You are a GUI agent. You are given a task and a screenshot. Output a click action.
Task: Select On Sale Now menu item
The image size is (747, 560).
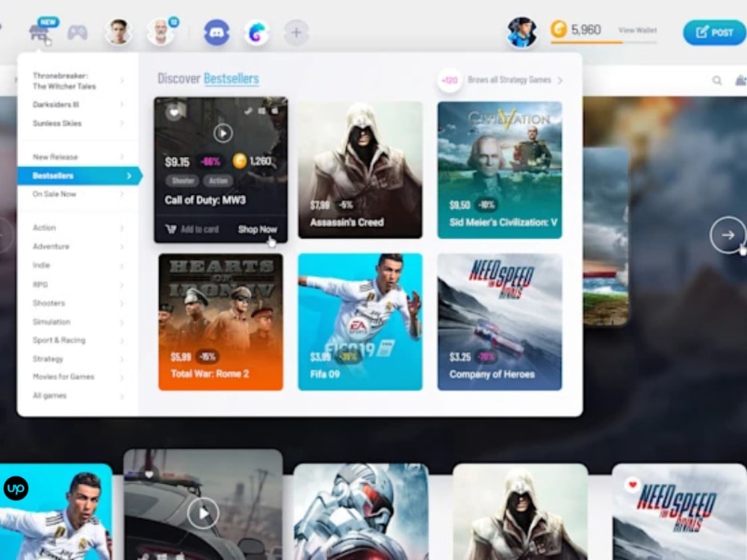(x=55, y=194)
